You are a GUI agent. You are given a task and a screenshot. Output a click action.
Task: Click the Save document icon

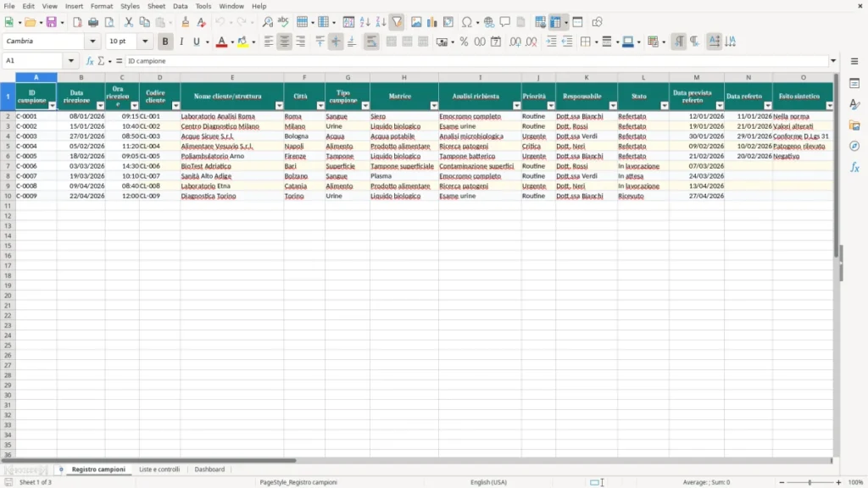52,22
